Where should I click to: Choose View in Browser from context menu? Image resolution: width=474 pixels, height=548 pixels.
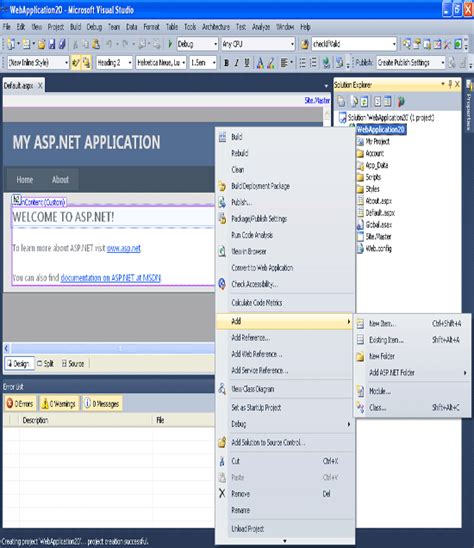285,252
